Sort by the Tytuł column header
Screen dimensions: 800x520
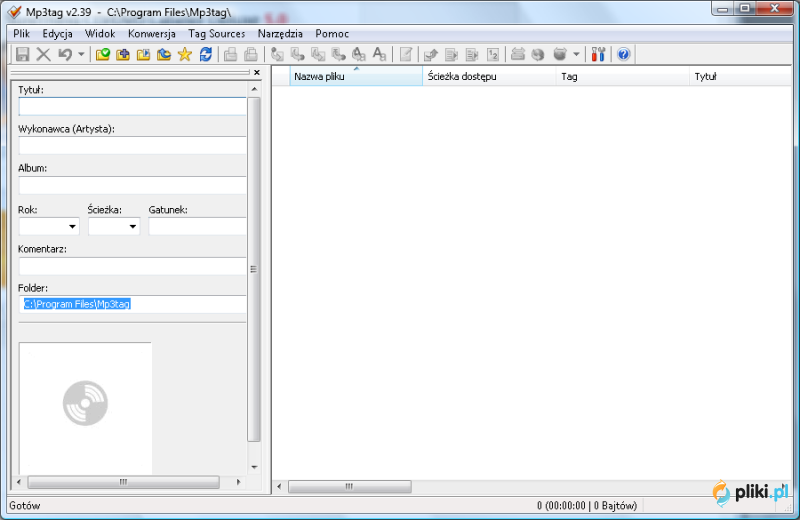(740, 77)
